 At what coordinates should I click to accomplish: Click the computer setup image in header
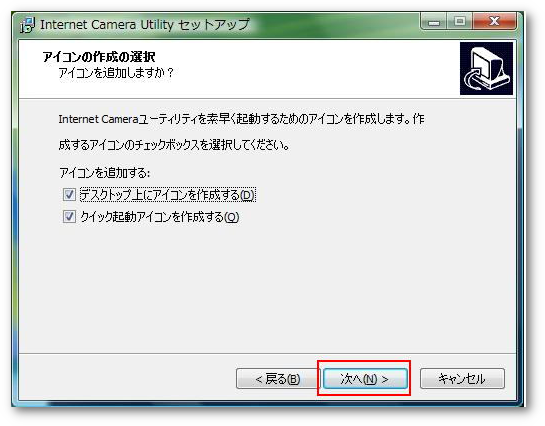point(486,68)
